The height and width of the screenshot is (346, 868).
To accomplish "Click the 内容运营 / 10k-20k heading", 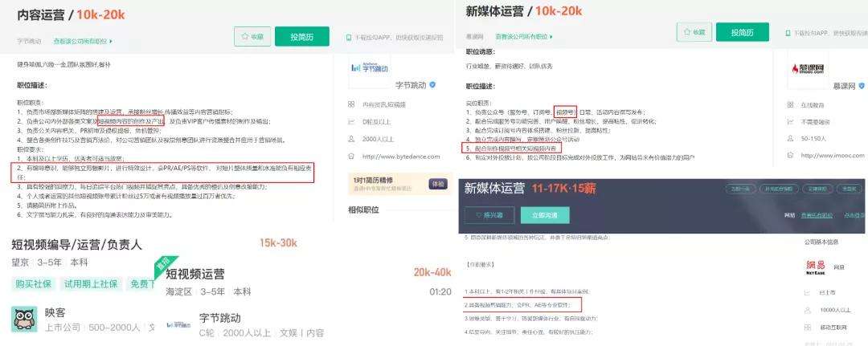I will [71, 15].
